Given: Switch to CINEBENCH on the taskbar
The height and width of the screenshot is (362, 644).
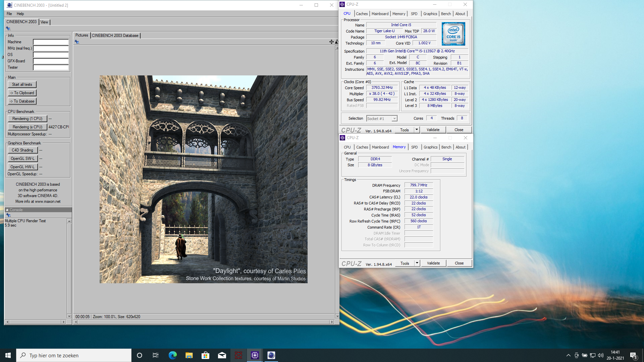Looking at the screenshot, I should coord(271,355).
